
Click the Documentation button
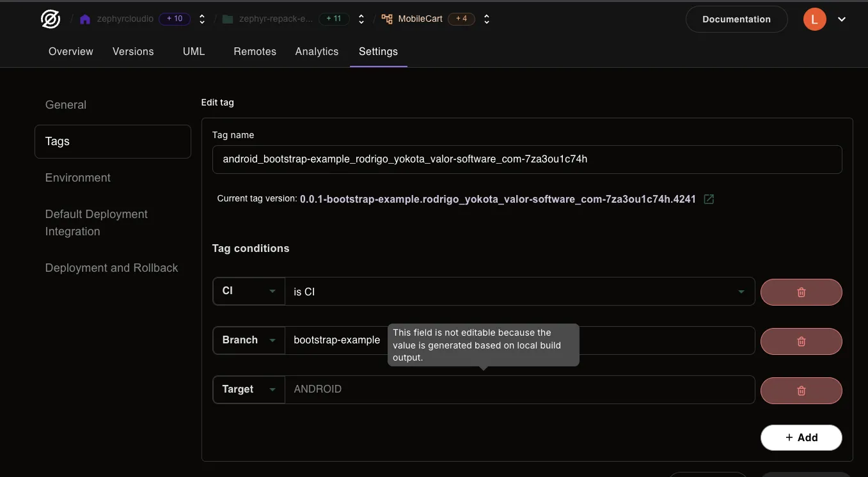tap(736, 19)
